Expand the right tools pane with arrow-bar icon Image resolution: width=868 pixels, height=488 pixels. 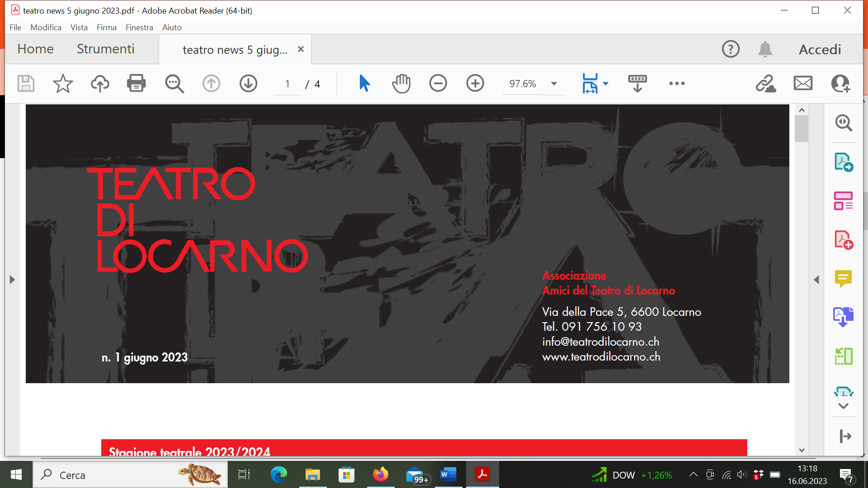(x=845, y=436)
